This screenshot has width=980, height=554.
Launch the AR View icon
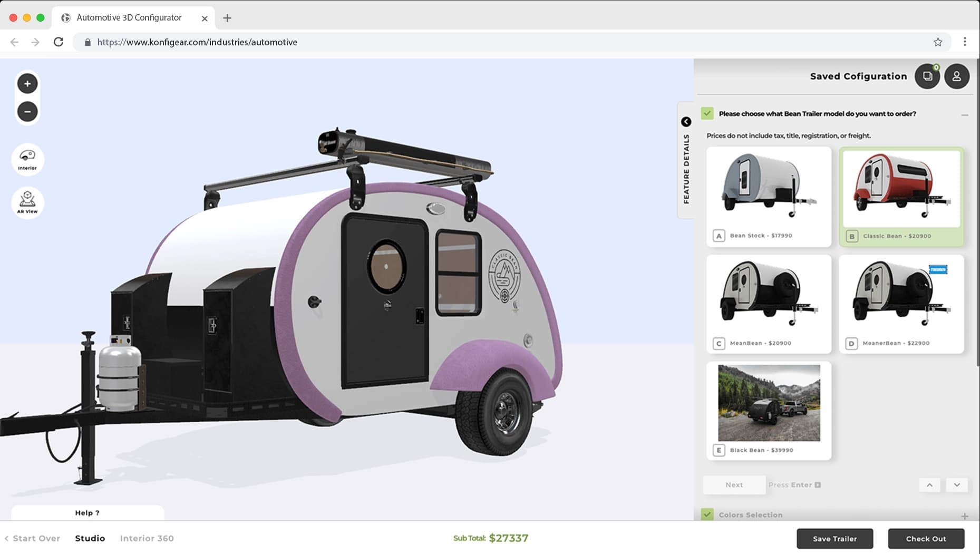click(27, 203)
